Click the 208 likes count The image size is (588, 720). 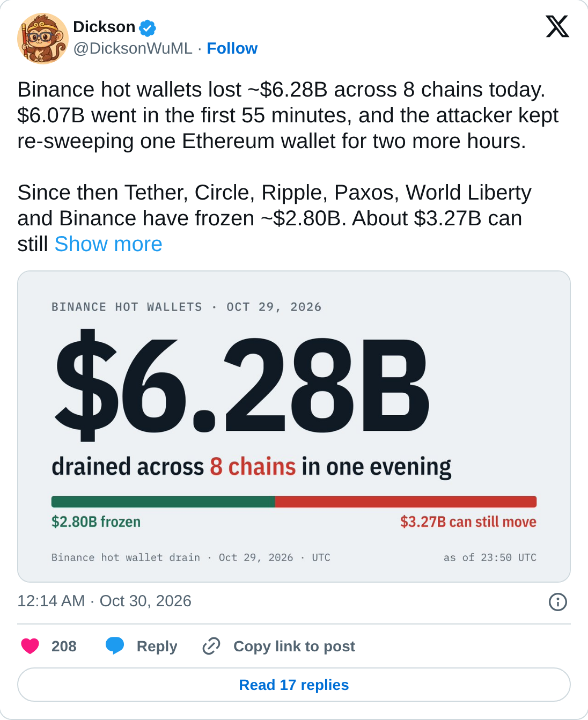(x=64, y=646)
